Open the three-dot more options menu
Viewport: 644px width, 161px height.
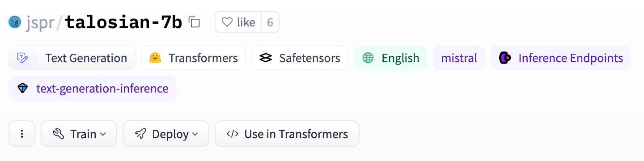pos(22,134)
